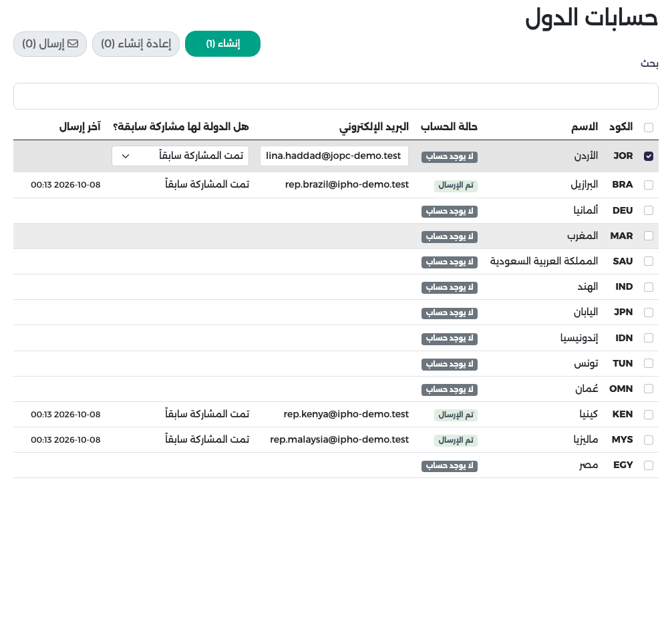Click country name ألمانيا

pos(586,210)
